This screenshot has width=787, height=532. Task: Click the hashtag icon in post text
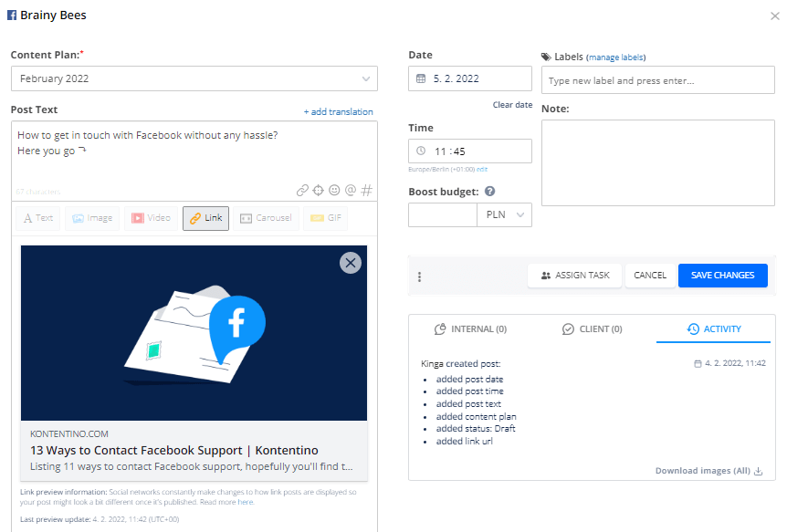tap(367, 190)
